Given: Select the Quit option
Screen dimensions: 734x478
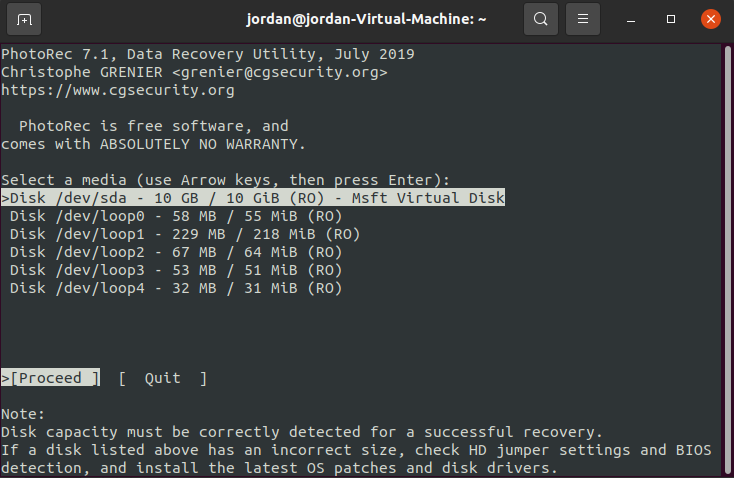Looking at the screenshot, I should point(162,378).
